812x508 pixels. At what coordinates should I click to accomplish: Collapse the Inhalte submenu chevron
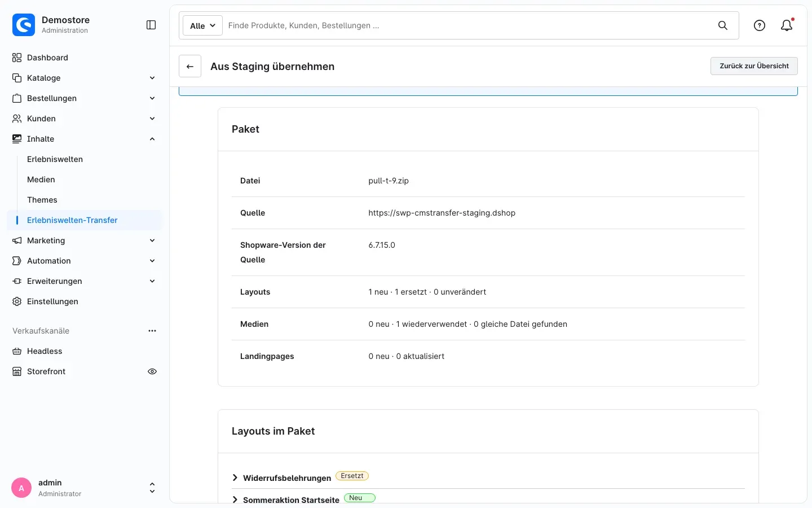point(152,139)
